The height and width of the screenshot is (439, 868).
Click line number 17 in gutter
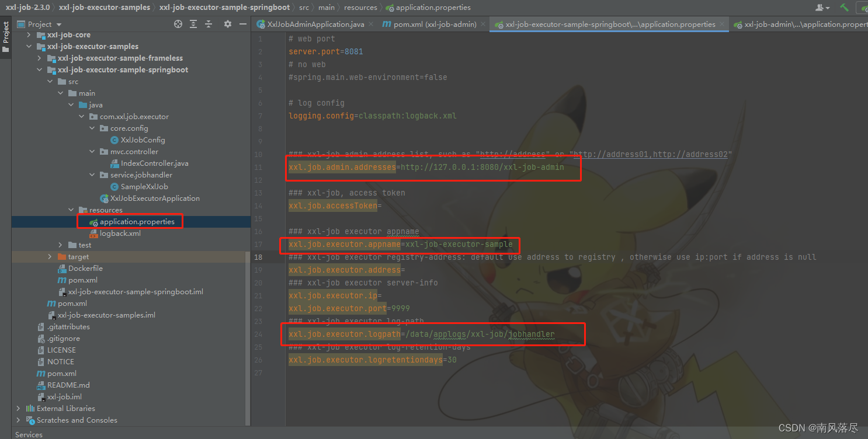click(258, 244)
